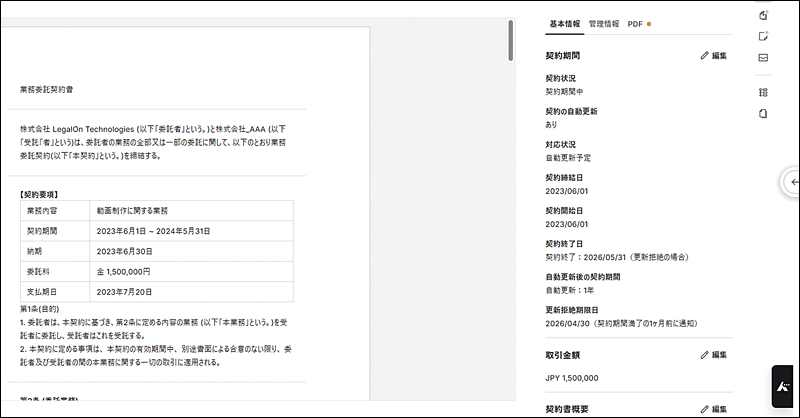The height and width of the screenshot is (418, 800).
Task: Click the pencil edit icon for 契約期間
Action: click(713, 55)
